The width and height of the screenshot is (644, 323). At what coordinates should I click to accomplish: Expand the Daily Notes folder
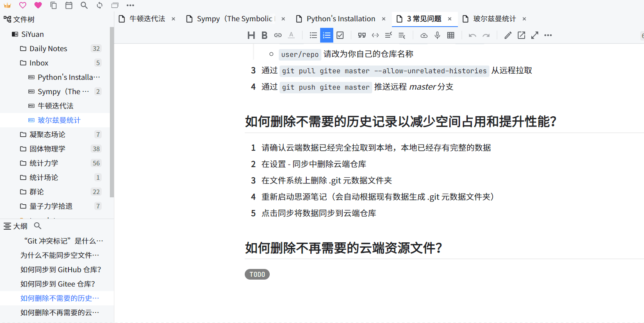point(23,49)
